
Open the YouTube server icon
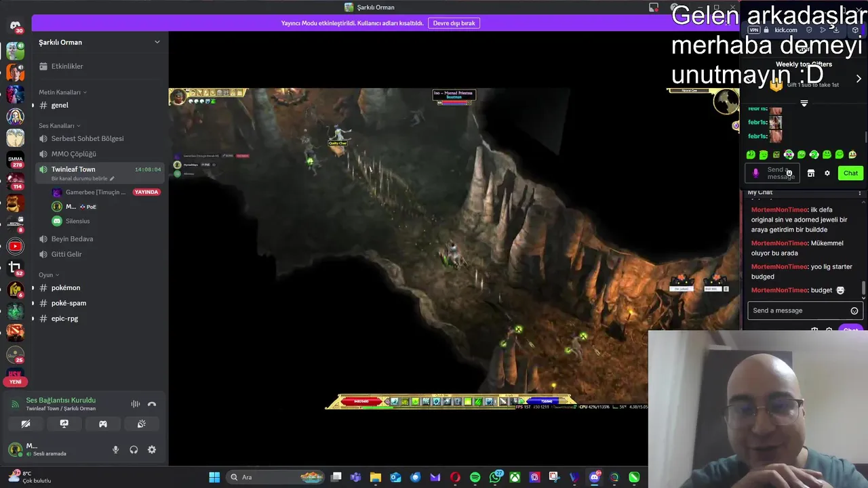[x=15, y=246]
